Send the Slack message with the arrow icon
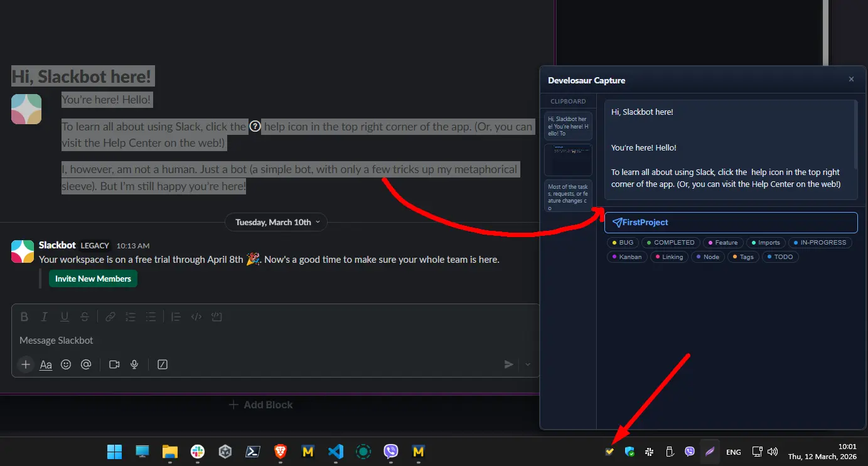The height and width of the screenshot is (466, 868). pyautogui.click(x=509, y=364)
